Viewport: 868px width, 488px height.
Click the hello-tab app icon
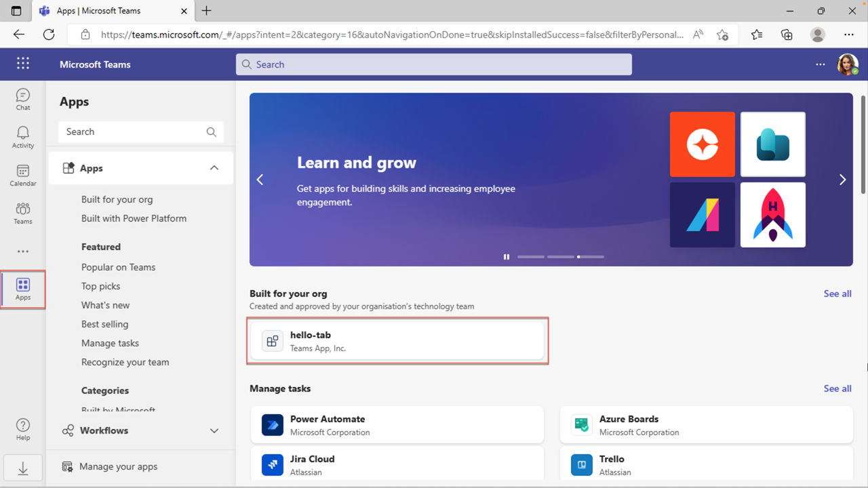[x=273, y=341]
